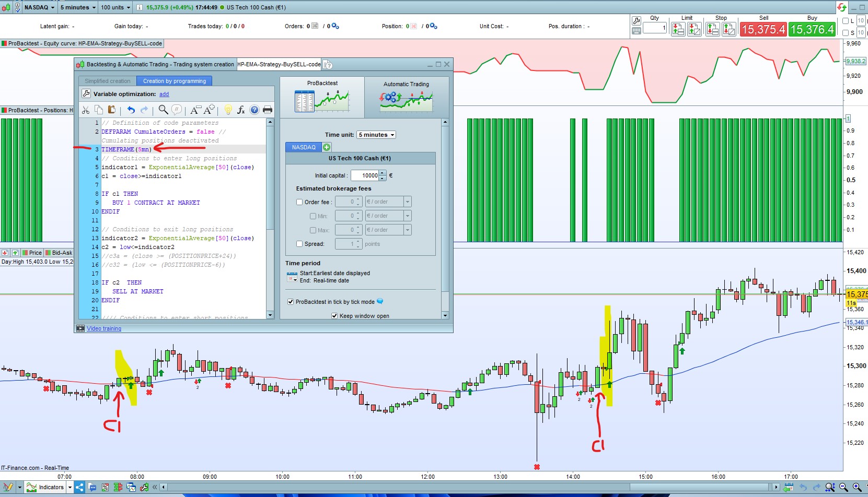Click the gear icon next to Orders count
868x497 pixels.
point(335,26)
